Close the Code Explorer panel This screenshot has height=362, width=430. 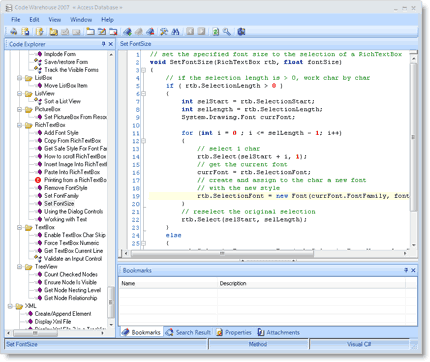[x=111, y=44]
